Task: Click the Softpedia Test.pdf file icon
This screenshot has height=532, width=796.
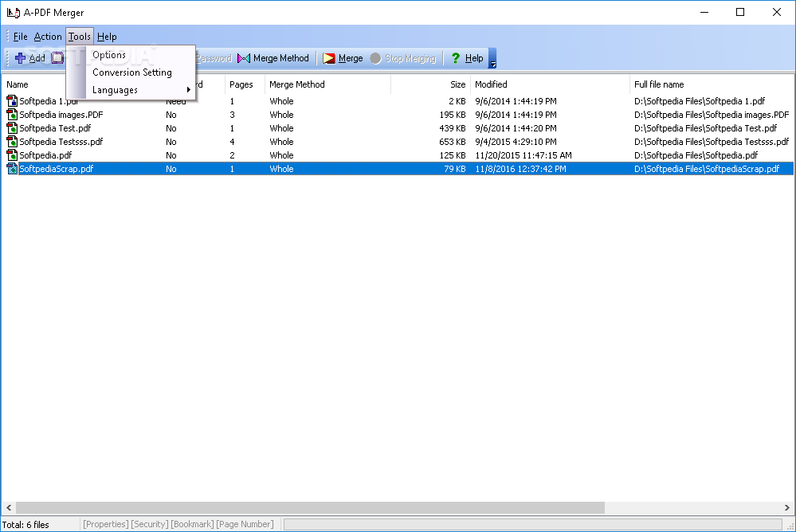Action: (x=12, y=128)
